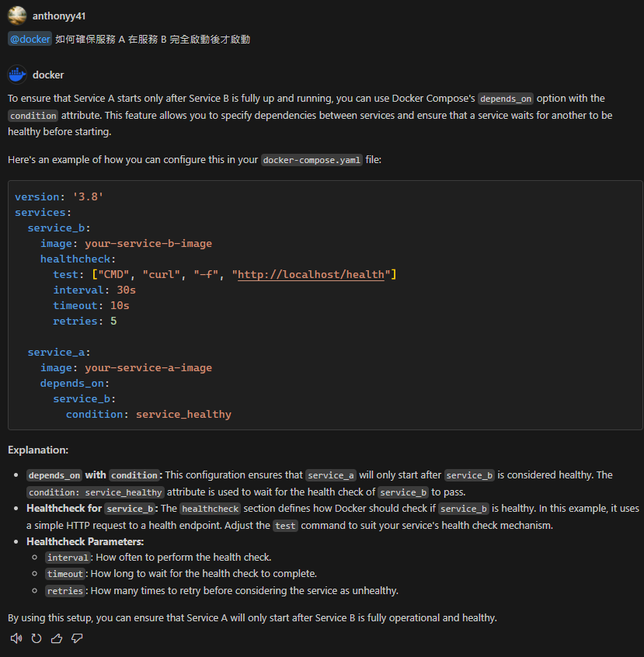Click the closing "By using this setup" sentence

tap(252, 618)
